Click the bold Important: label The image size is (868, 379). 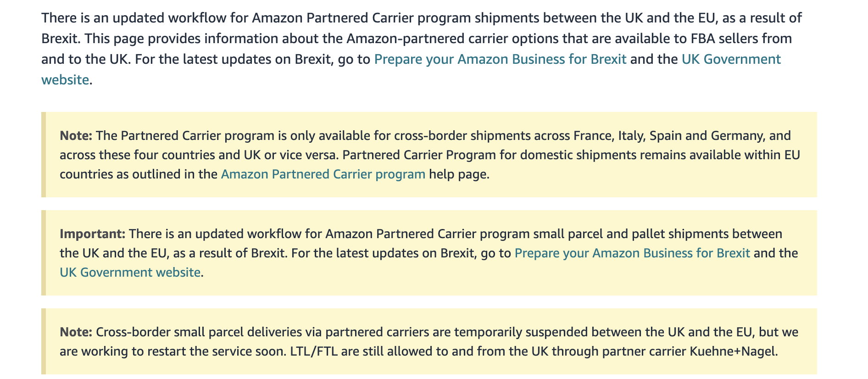point(92,234)
